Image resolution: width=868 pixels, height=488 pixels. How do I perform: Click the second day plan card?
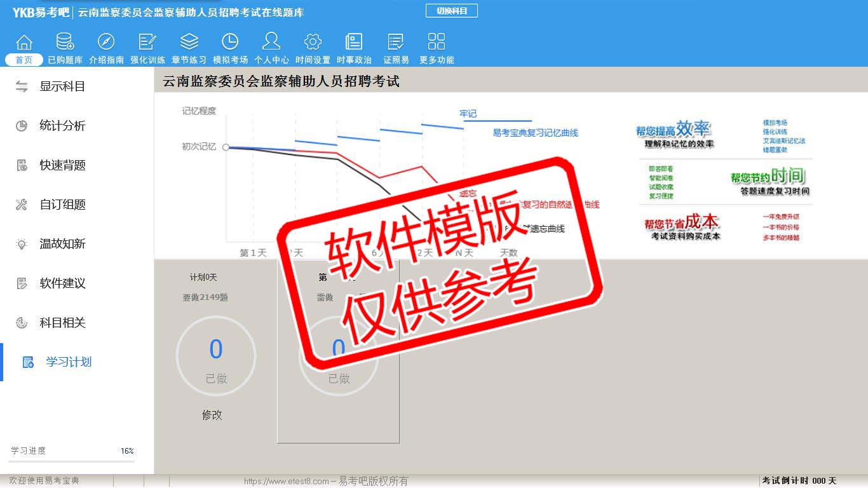(338, 350)
